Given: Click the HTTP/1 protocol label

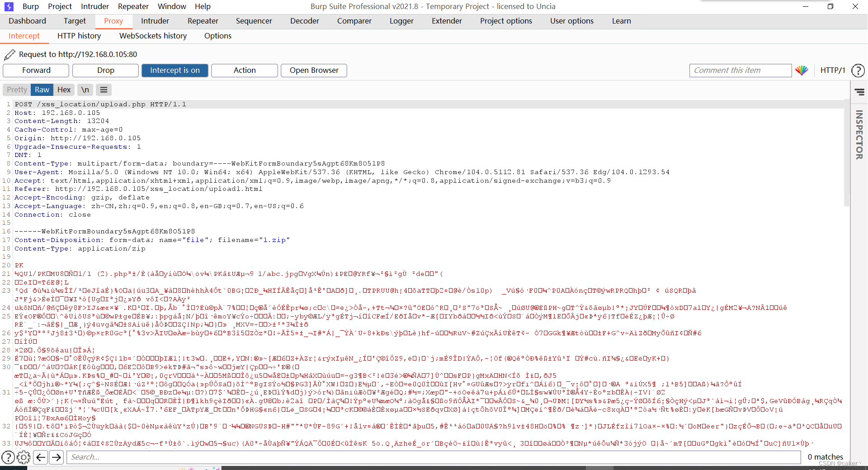Looking at the screenshot, I should click(x=833, y=70).
